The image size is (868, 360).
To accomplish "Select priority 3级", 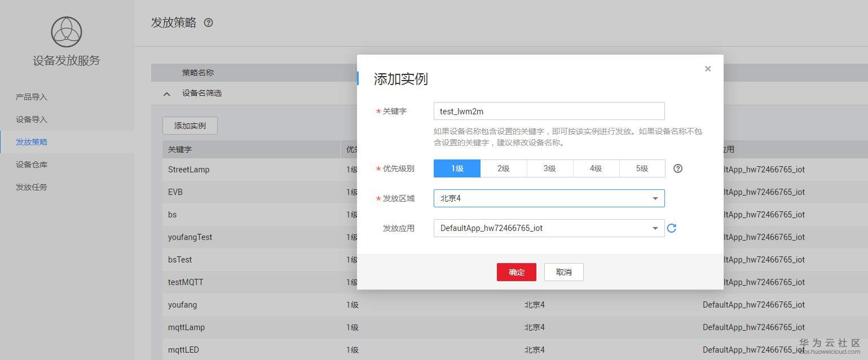I will [x=550, y=168].
